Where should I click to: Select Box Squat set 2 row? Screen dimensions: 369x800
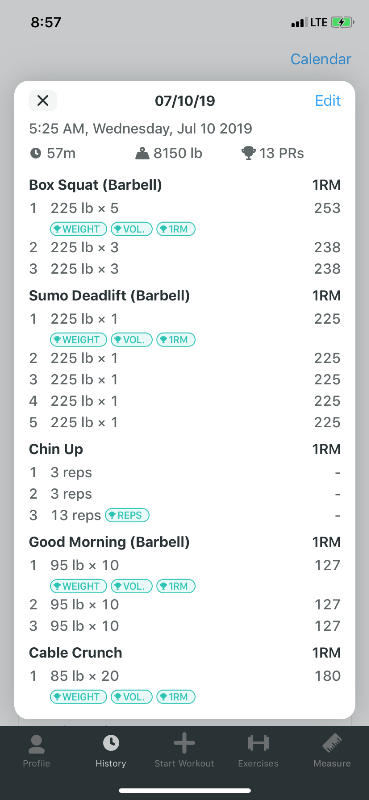click(184, 247)
